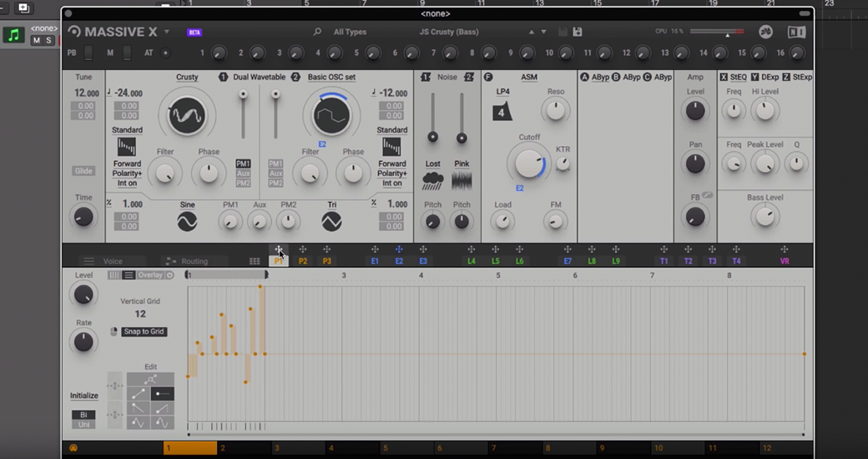The width and height of the screenshot is (868, 459).
Task: Toggle the power icon beside Overlay
Action: tap(169, 275)
